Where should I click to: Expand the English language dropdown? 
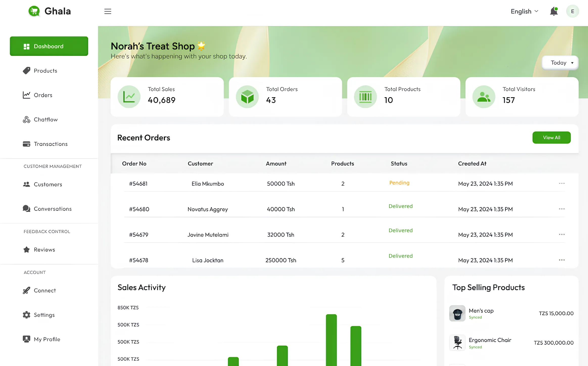click(524, 11)
